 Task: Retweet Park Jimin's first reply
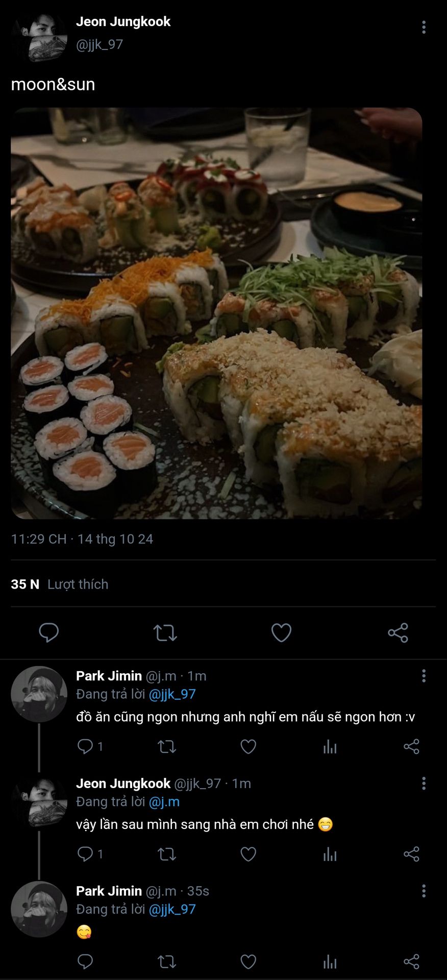[167, 747]
